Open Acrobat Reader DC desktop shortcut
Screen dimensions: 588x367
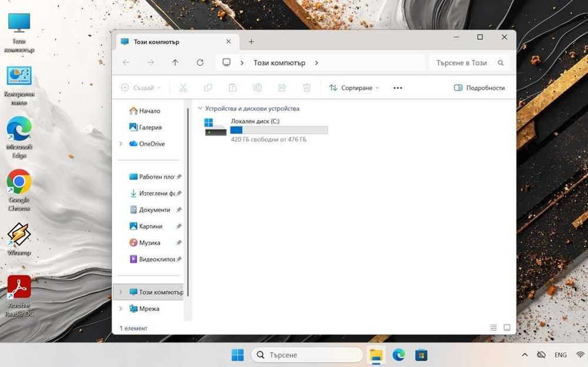[x=19, y=296]
